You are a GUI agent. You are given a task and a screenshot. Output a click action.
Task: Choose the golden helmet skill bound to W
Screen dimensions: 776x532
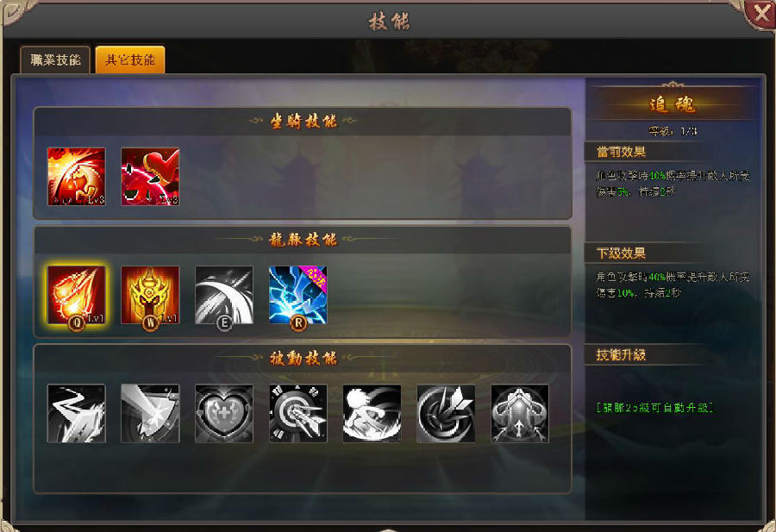coord(150,296)
